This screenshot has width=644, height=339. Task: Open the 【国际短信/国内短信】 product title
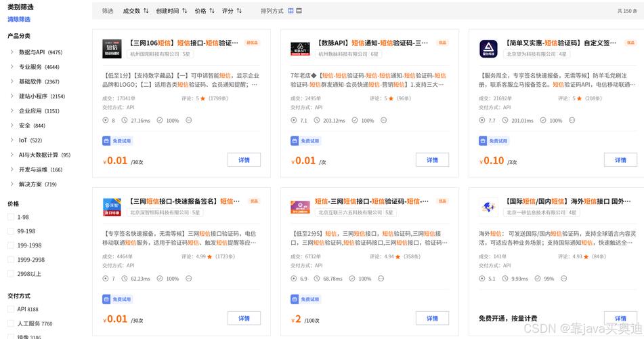point(567,201)
